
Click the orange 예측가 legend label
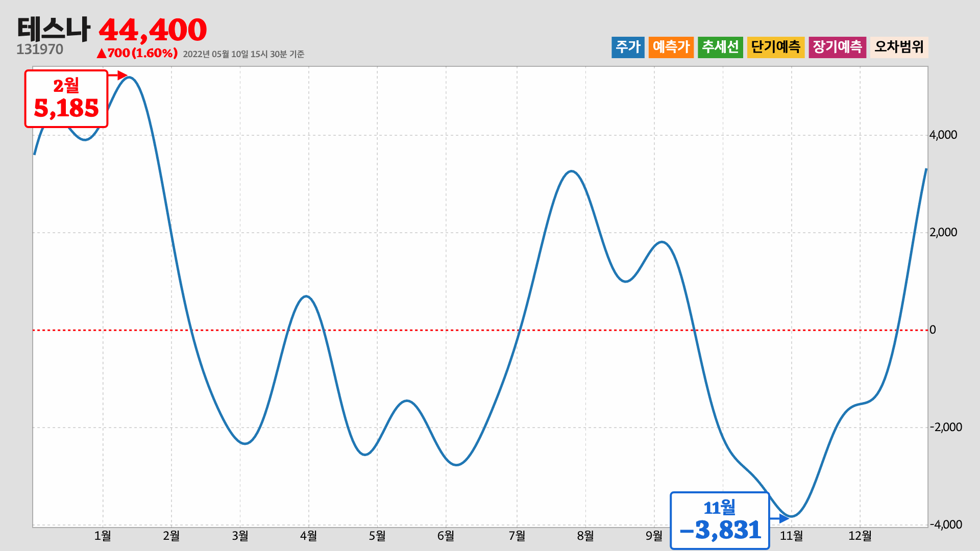671,47
